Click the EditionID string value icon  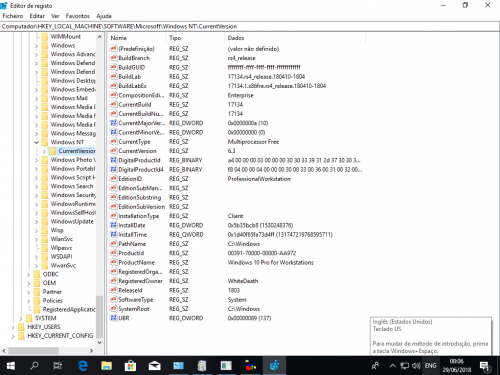click(x=114, y=179)
